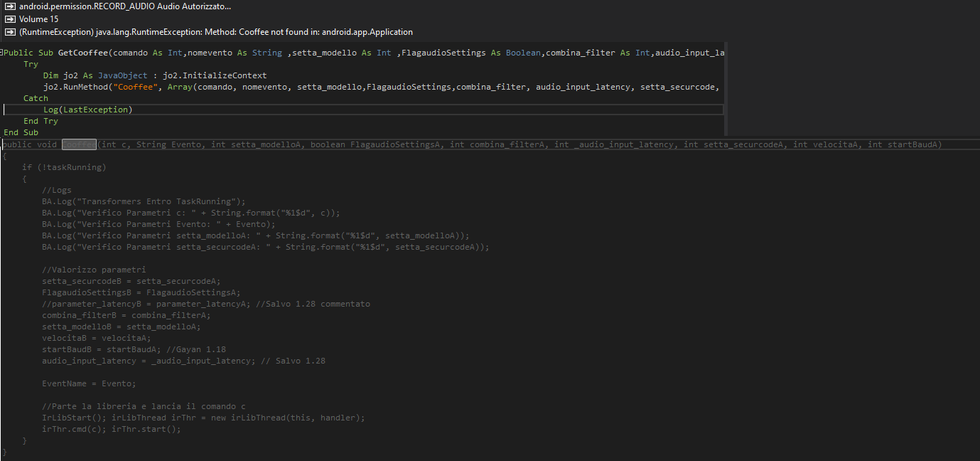Click the 'Transformers Entro TaskRunning' log line
The width and height of the screenshot is (980, 461).
coord(144,201)
